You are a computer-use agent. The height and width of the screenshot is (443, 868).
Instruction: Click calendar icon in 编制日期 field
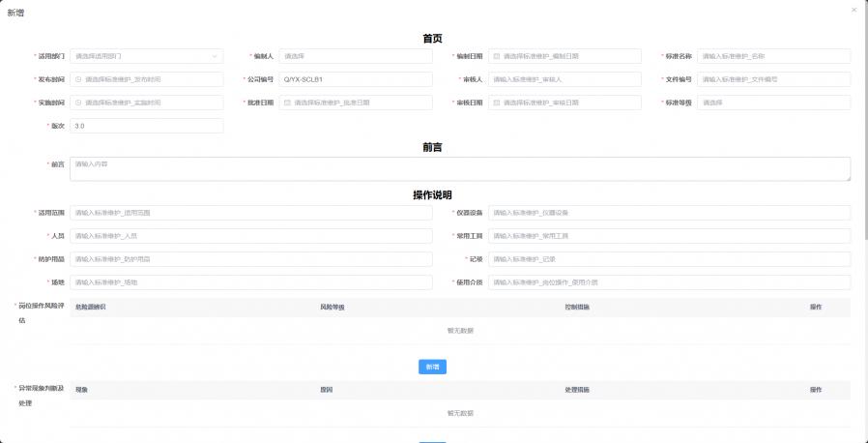[497, 56]
